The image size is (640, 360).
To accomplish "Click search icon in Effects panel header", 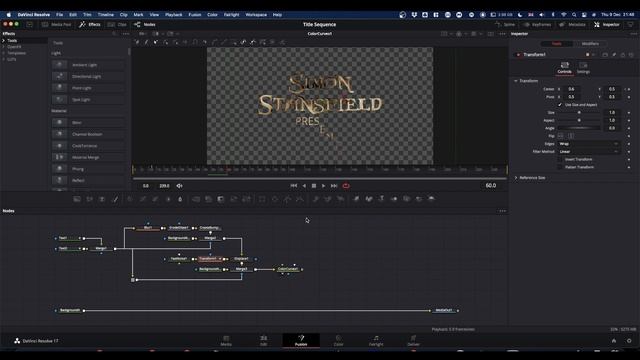I will pyautogui.click(x=114, y=34).
